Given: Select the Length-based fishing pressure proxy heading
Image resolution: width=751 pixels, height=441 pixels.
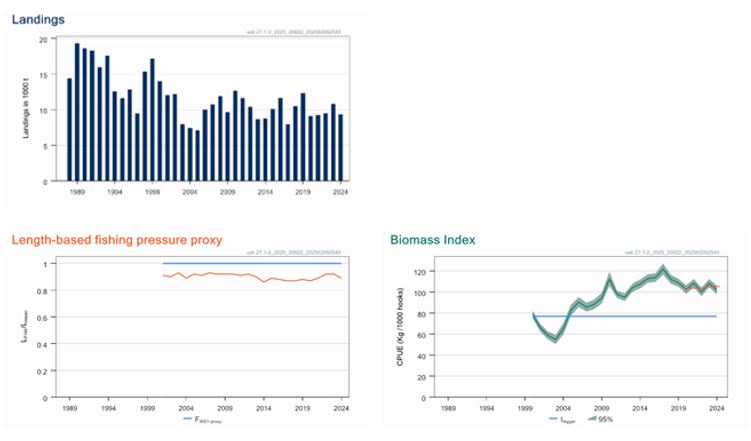Looking at the screenshot, I should click(117, 240).
